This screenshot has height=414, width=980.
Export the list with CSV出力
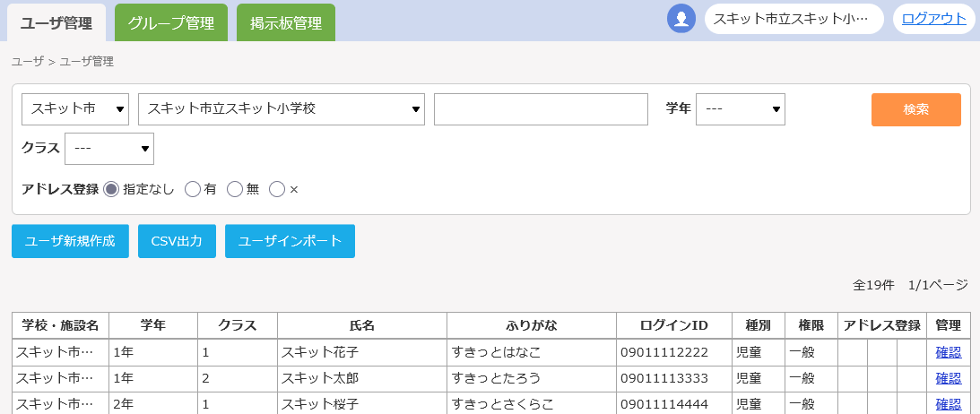pos(177,241)
